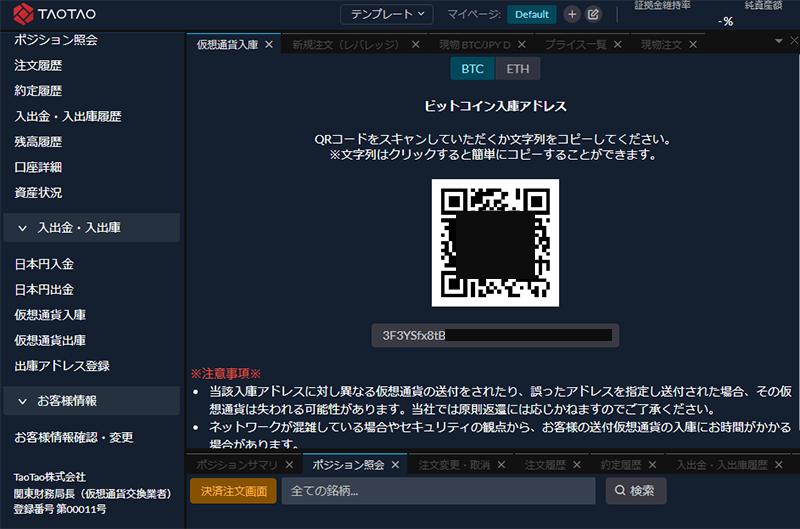
Task: Close the 現物 BTC/JPY D tab
Action: point(521,45)
